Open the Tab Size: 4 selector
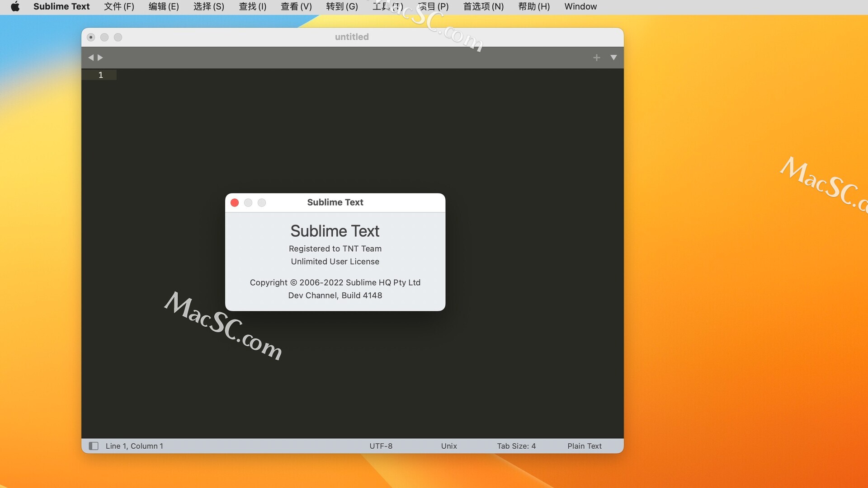 [x=516, y=446]
